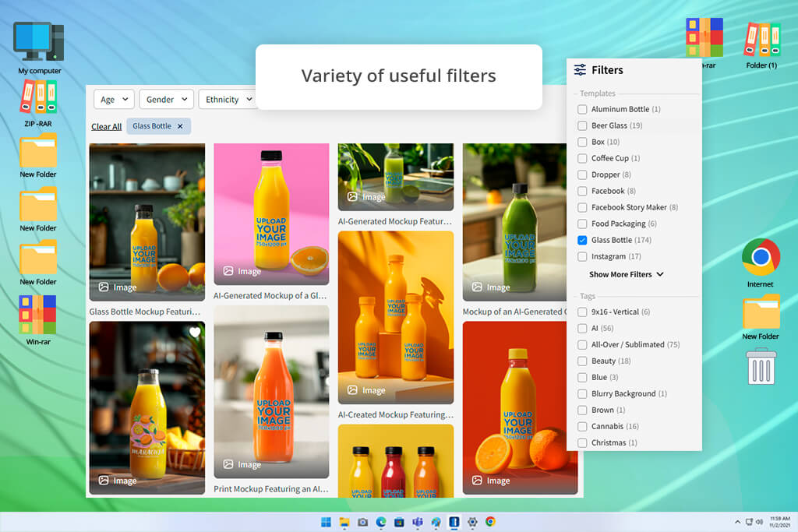Open Microsoft Store from the taskbar
This screenshot has height=532, width=798.
[x=400, y=522]
